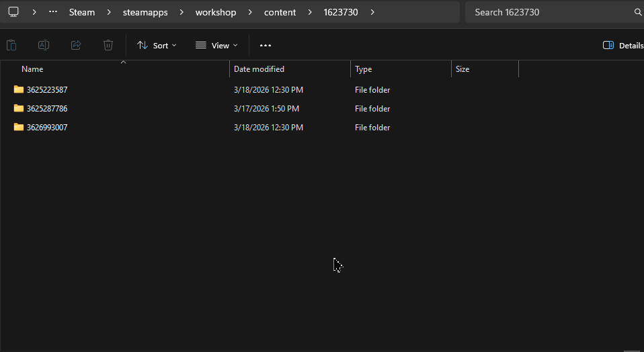This screenshot has width=644, height=352.
Task: Click the search magnifier icon
Action: point(637,12)
